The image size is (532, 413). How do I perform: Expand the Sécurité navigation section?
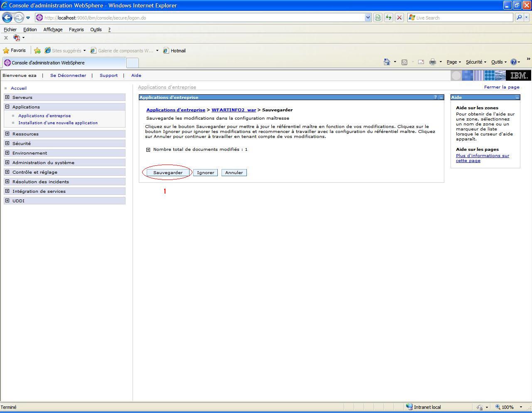pos(7,143)
